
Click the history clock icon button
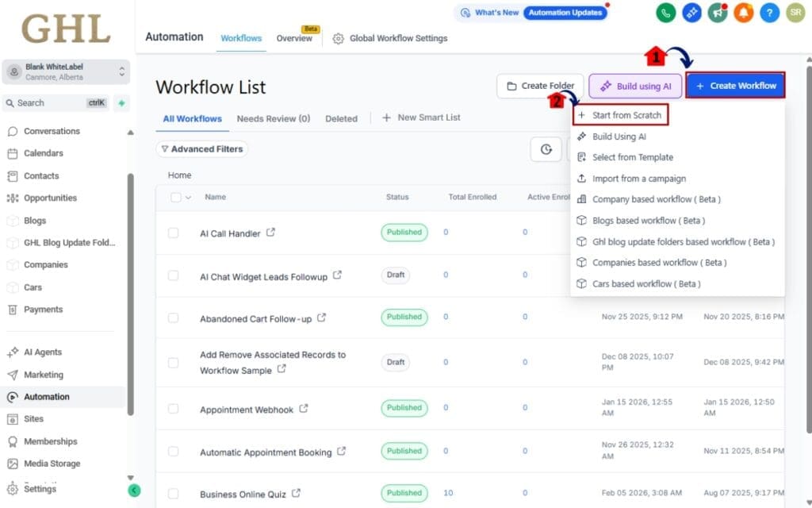546,149
